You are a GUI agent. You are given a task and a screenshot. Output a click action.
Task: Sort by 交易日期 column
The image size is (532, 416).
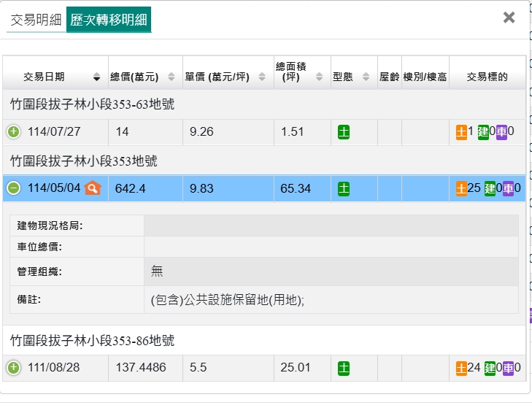point(55,77)
